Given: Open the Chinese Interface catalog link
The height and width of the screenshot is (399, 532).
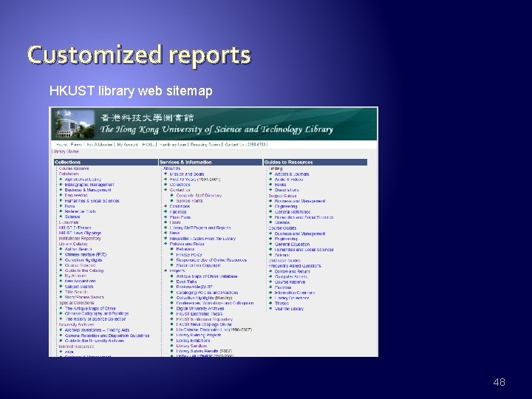Looking at the screenshot, I should point(86,254).
